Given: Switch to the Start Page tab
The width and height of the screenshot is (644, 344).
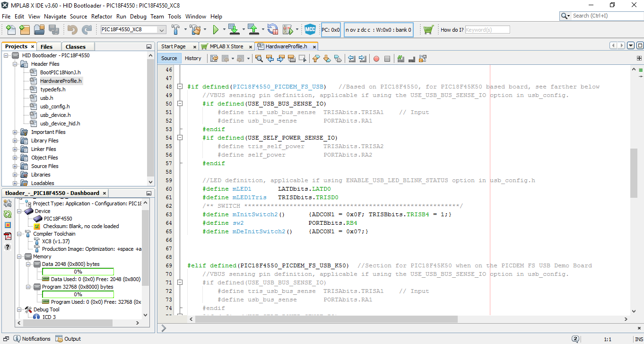Looking at the screenshot, I should tap(174, 46).
